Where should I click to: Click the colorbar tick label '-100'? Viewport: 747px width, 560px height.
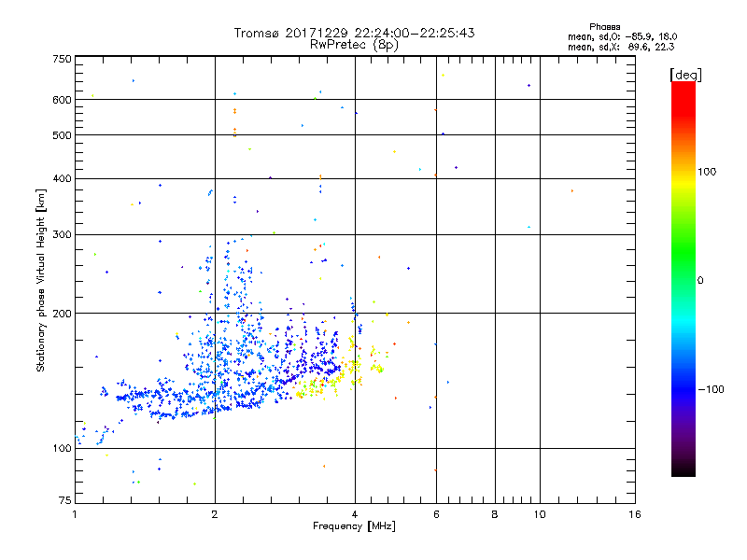[x=711, y=389]
